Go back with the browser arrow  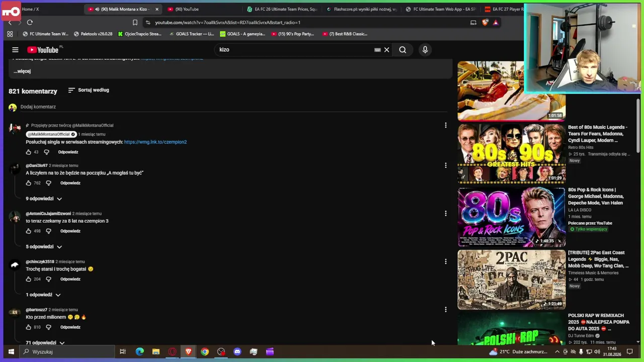tap(10, 22)
